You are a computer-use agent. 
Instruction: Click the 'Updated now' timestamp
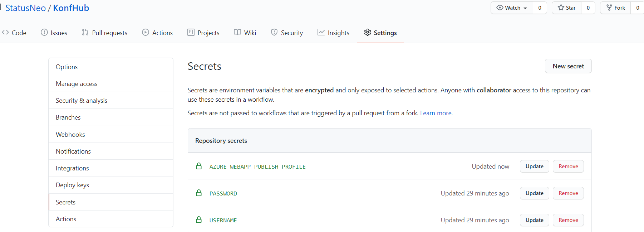491,166
